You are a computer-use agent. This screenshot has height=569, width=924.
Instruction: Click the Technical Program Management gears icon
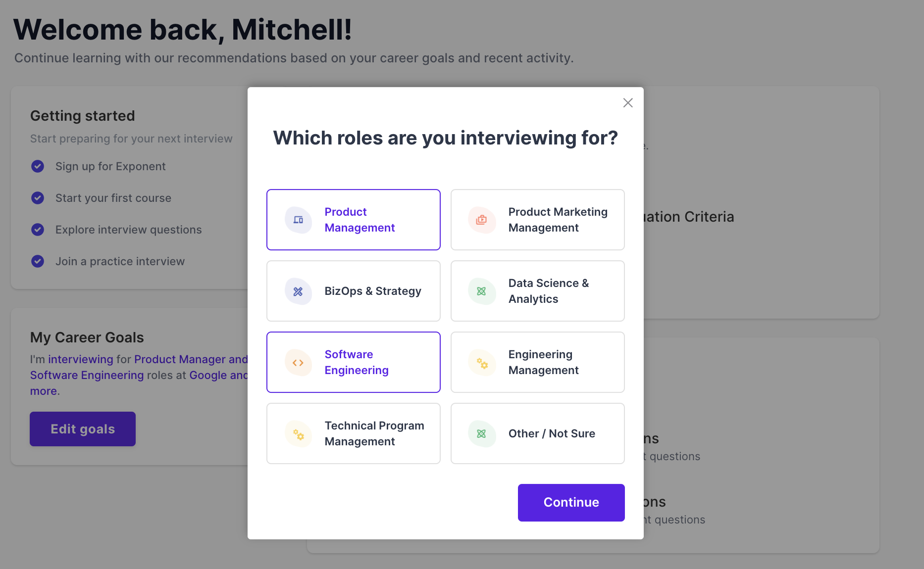(x=298, y=434)
